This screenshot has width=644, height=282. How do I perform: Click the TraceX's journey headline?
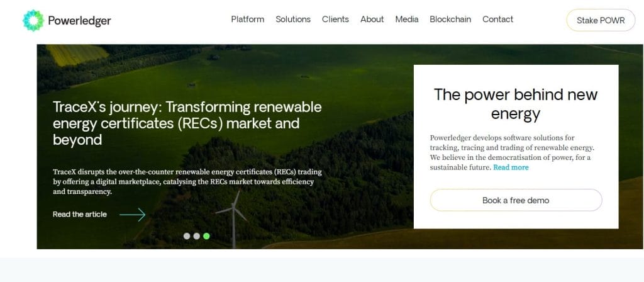point(187,123)
